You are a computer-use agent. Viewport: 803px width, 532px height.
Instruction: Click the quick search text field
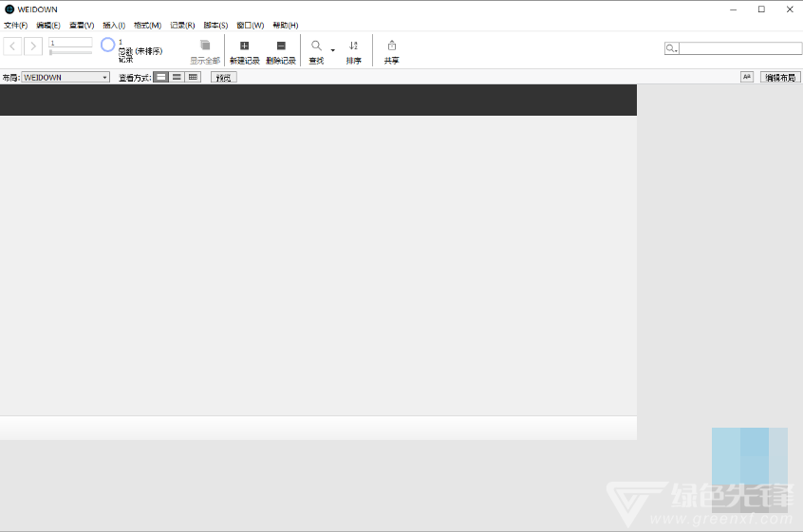point(740,48)
